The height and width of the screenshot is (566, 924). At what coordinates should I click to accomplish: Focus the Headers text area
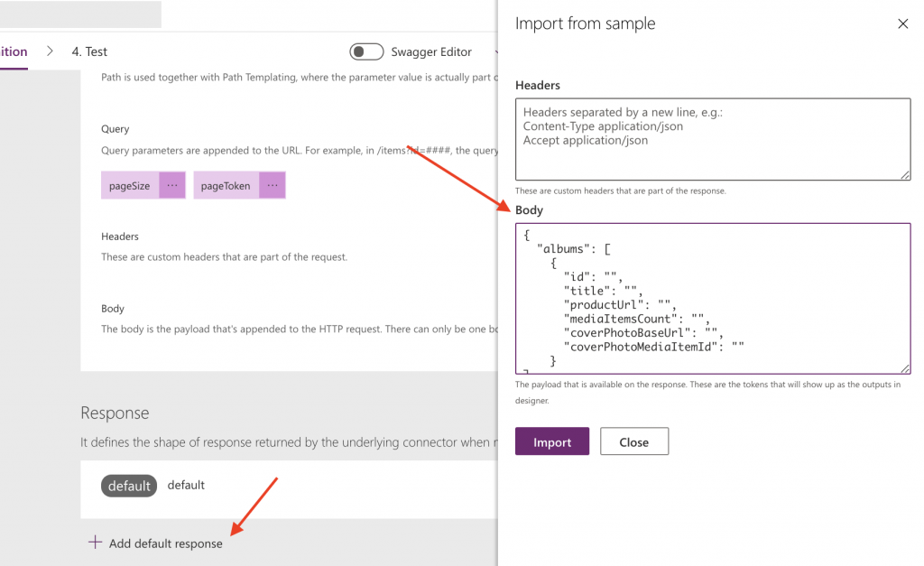[x=712, y=139]
